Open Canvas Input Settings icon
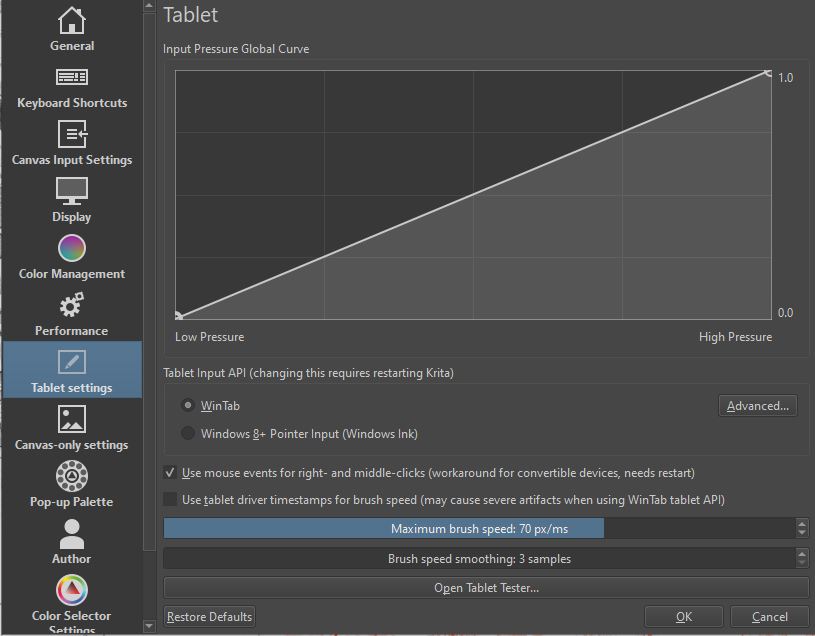 pyautogui.click(x=71, y=134)
